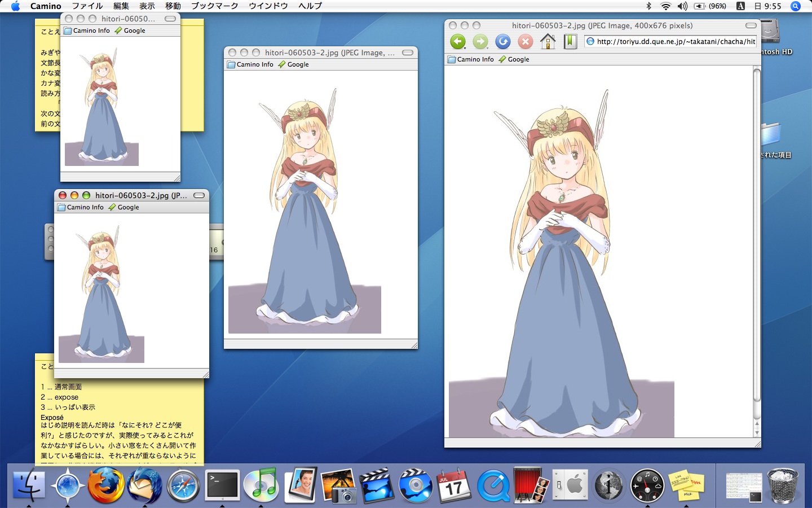Open the Bookmarks manager book icon
This screenshot has height=508, width=812.
[x=570, y=42]
